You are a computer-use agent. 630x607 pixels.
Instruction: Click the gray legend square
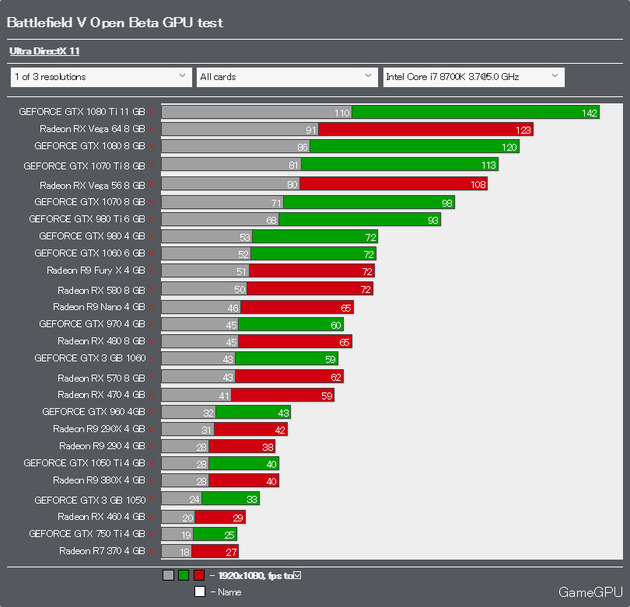pos(168,575)
